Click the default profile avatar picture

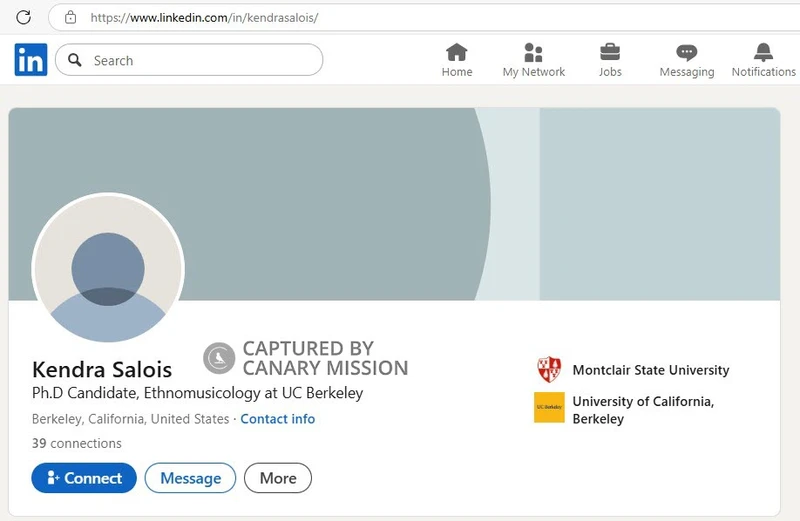[108, 269]
